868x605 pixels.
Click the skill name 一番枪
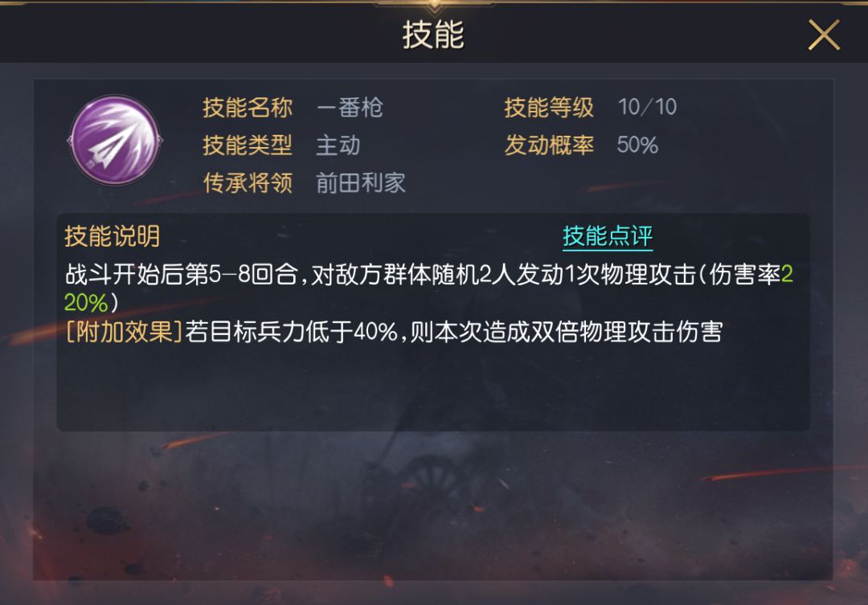(x=350, y=108)
